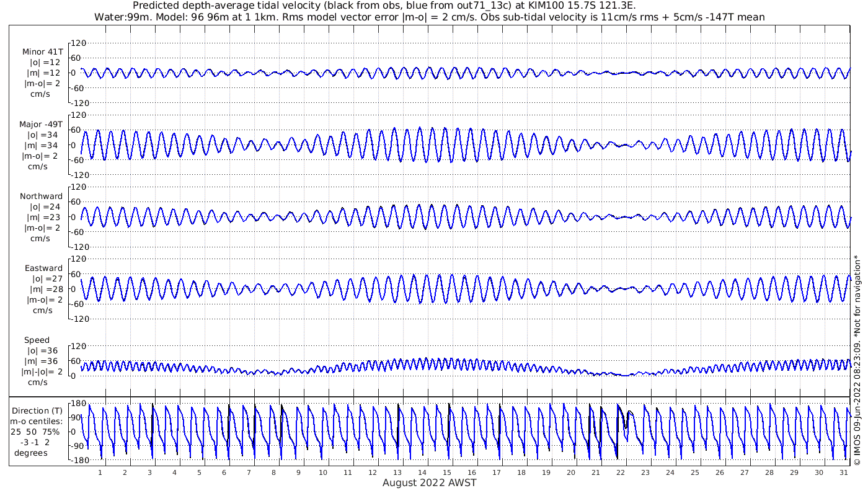The height and width of the screenshot is (496, 868).
Task: Click the '120' tick of the Northward panel
Action: 79,187
